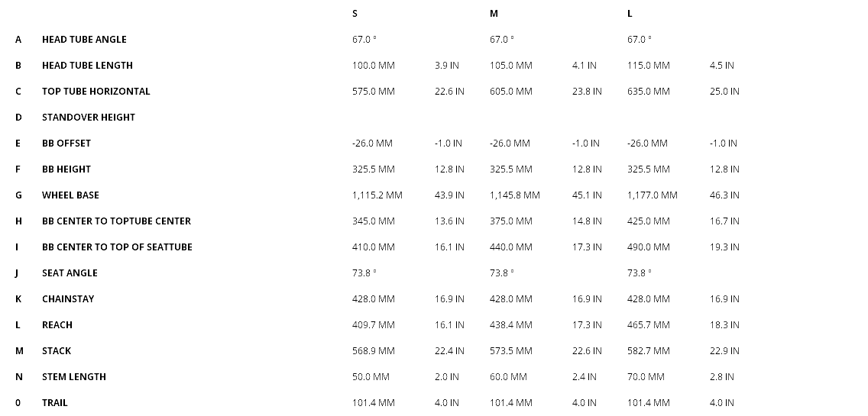Click the S size column header
This screenshot has height=416, width=868.
point(355,14)
